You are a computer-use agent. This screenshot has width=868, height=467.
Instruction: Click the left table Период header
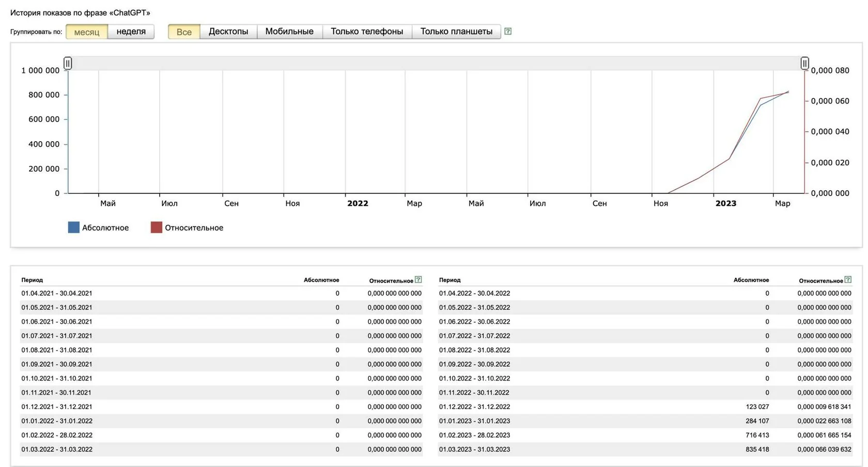pos(32,280)
